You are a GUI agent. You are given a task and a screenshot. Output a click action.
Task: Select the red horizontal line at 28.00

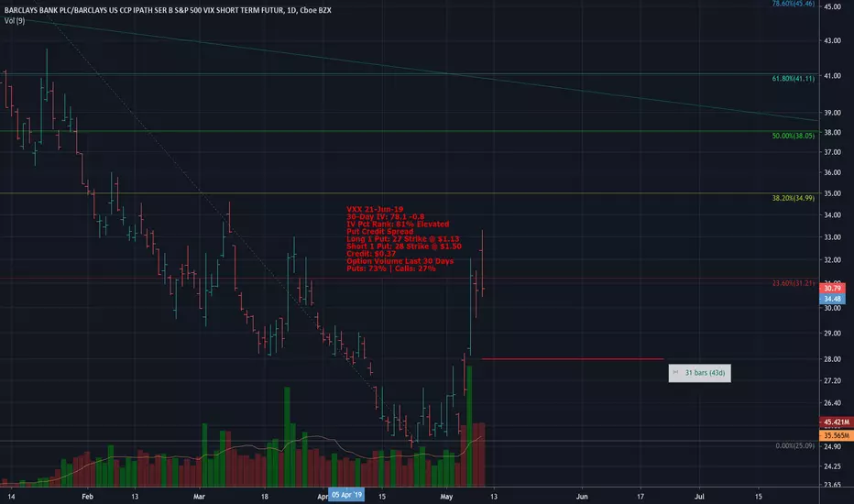pos(573,358)
